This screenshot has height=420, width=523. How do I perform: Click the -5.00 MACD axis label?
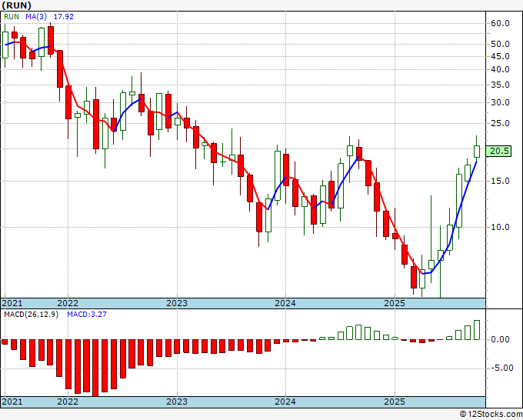[501, 368]
